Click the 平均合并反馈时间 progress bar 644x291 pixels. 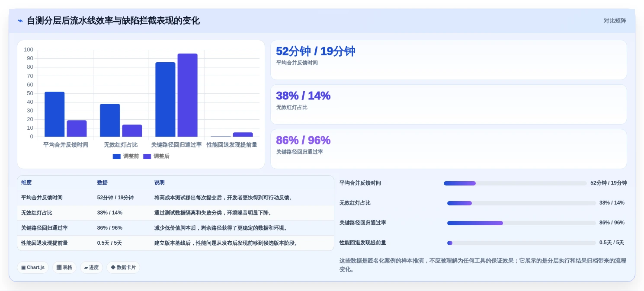(x=515, y=183)
